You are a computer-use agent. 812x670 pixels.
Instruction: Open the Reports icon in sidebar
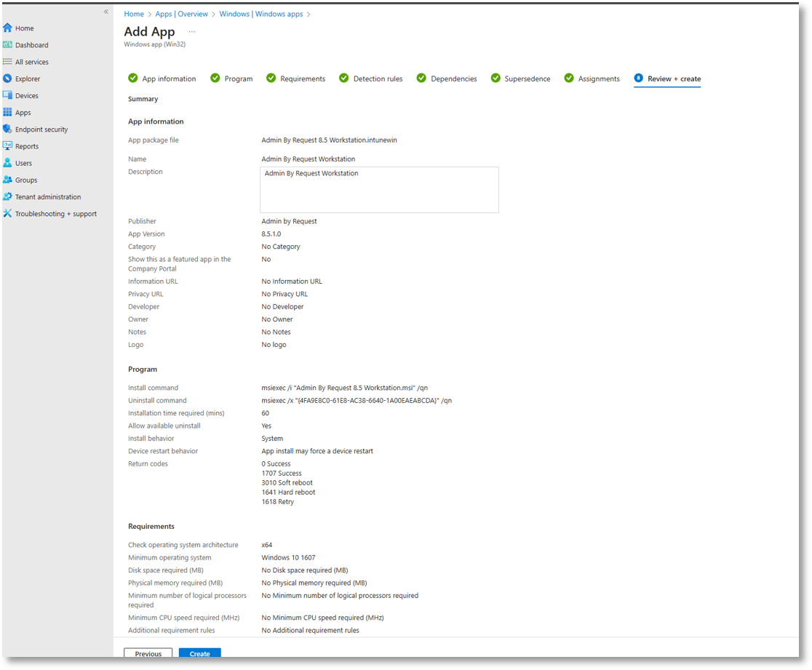[x=7, y=146]
